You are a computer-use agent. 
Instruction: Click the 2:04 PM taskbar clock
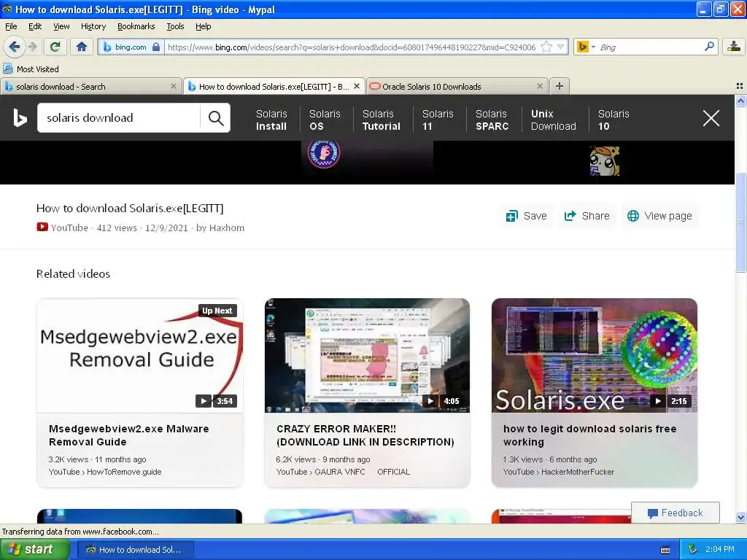click(x=719, y=550)
